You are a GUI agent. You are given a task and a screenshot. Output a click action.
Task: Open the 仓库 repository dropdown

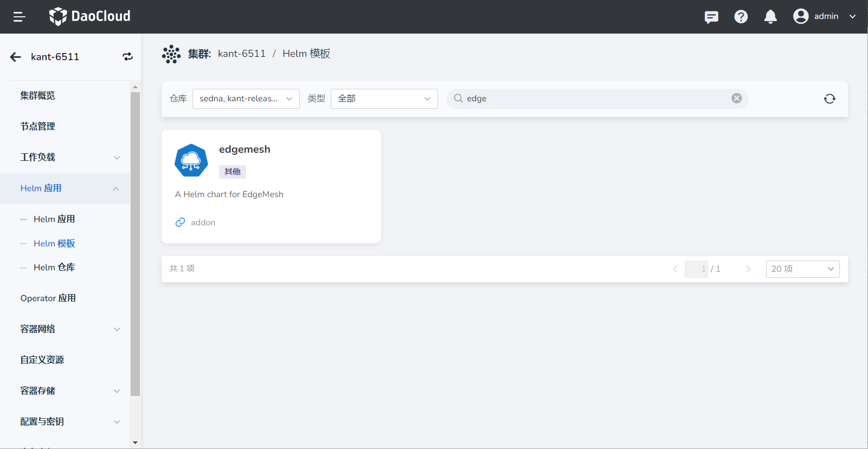click(x=246, y=99)
